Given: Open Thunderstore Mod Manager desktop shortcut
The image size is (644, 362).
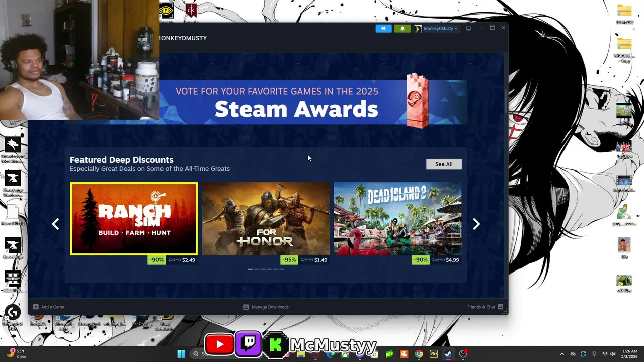Looking at the screenshot, I should pos(13,150).
